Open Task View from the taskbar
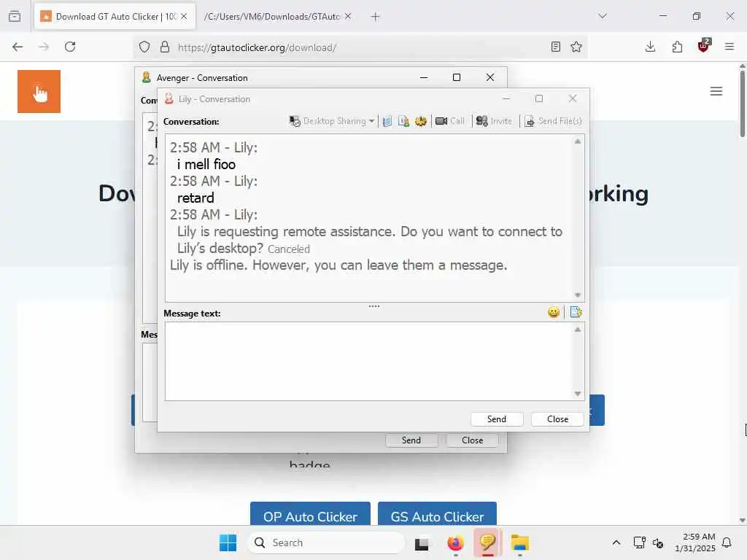Viewport: 747px width, 560px height. coord(422,542)
